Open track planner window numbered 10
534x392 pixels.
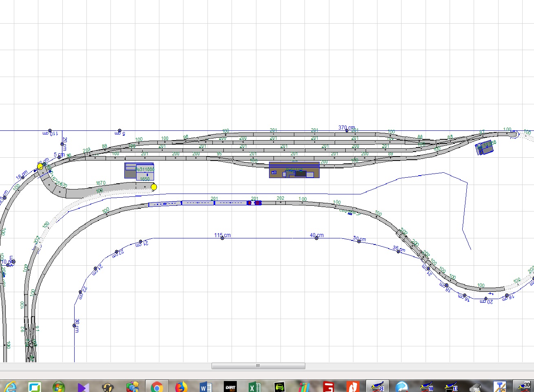tap(426, 386)
